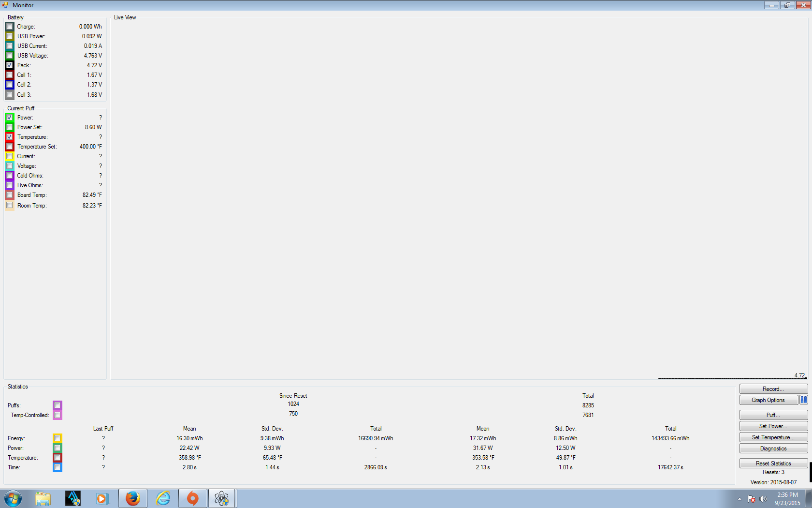Open Windows Explorer folder icon
Image resolution: width=812 pixels, height=508 pixels.
click(x=43, y=498)
